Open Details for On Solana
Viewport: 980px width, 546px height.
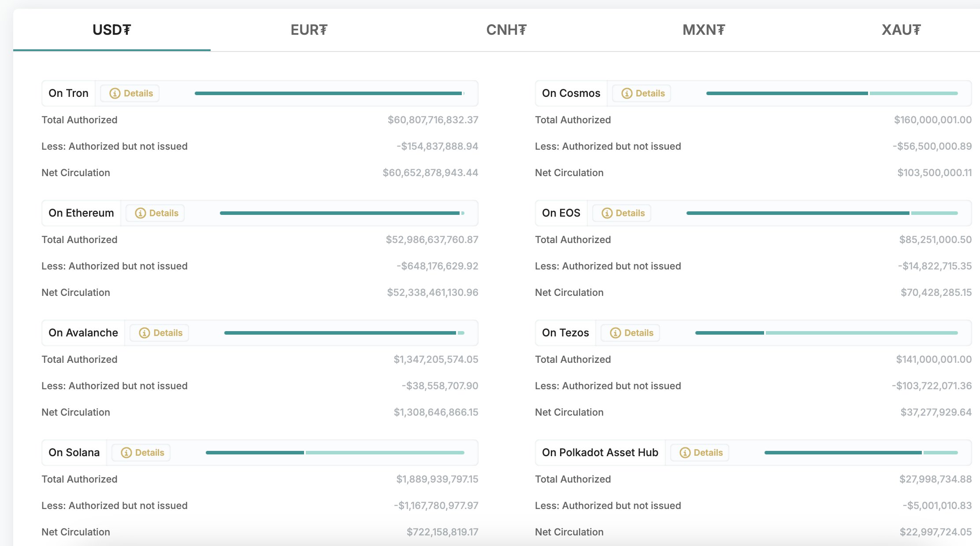(141, 453)
